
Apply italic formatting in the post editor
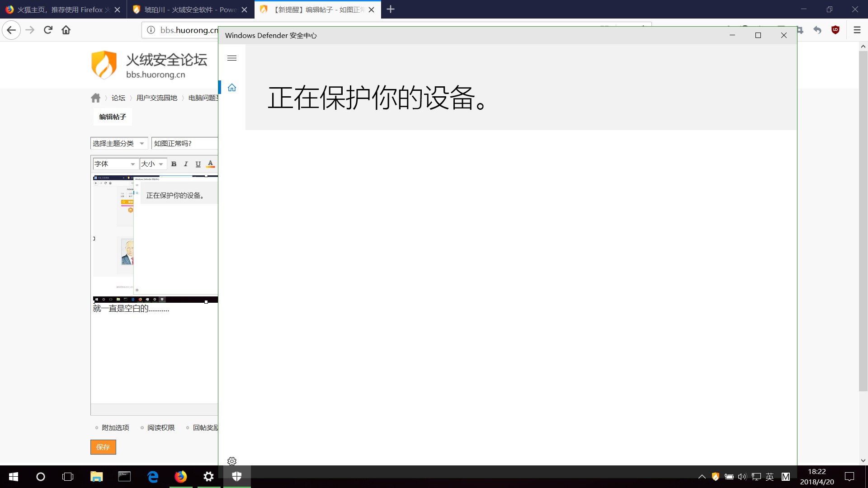186,164
